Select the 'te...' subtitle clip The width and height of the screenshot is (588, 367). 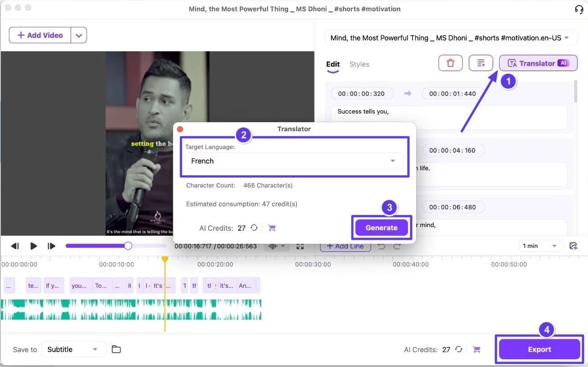[x=33, y=285]
